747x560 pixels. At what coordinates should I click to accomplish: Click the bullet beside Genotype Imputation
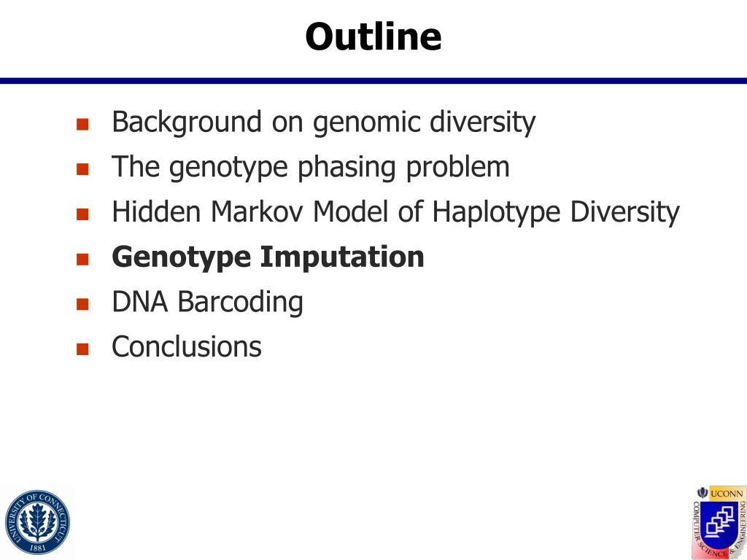click(82, 259)
